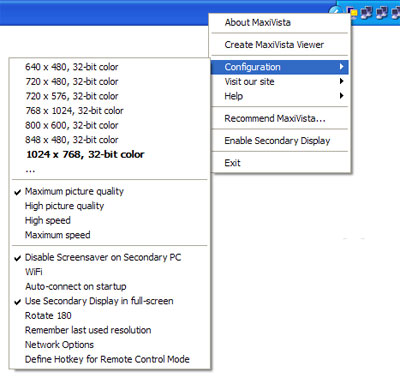Select 640 x 480, 32-bit color resolution

coord(110,67)
